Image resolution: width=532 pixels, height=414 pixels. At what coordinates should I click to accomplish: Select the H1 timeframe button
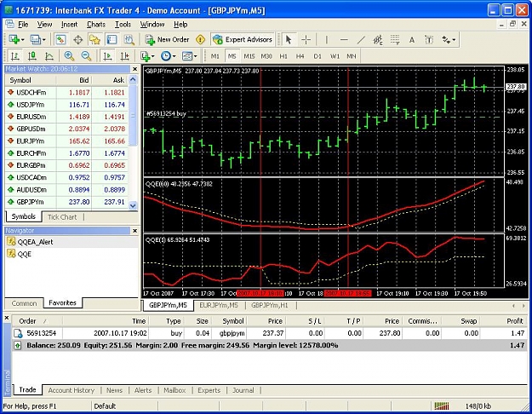283,56
